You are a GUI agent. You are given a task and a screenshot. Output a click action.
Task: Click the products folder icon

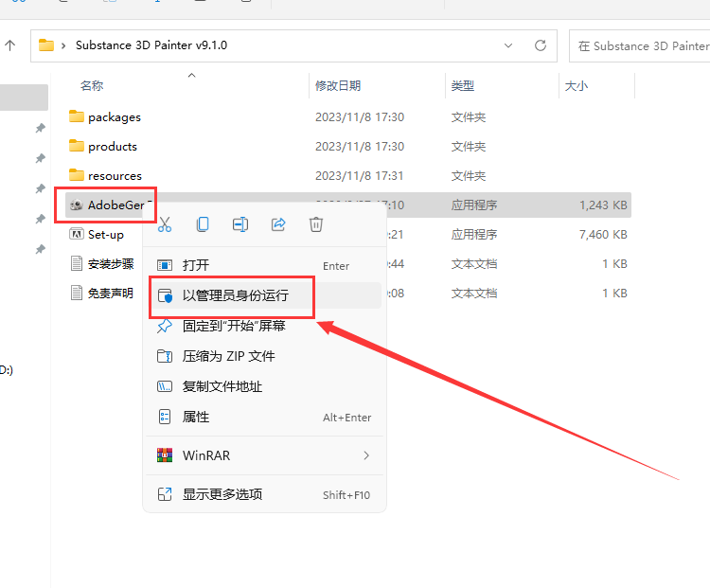tap(77, 146)
